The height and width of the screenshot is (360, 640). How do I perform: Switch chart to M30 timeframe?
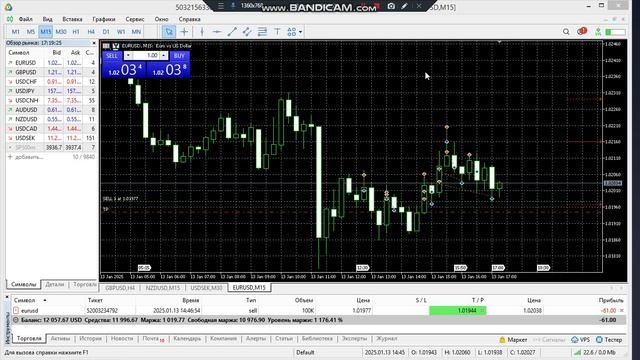tap(61, 31)
